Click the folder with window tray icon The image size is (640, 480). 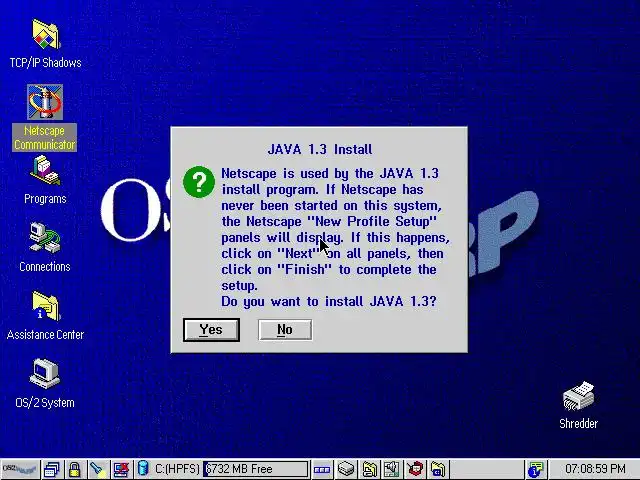[x=438, y=469]
